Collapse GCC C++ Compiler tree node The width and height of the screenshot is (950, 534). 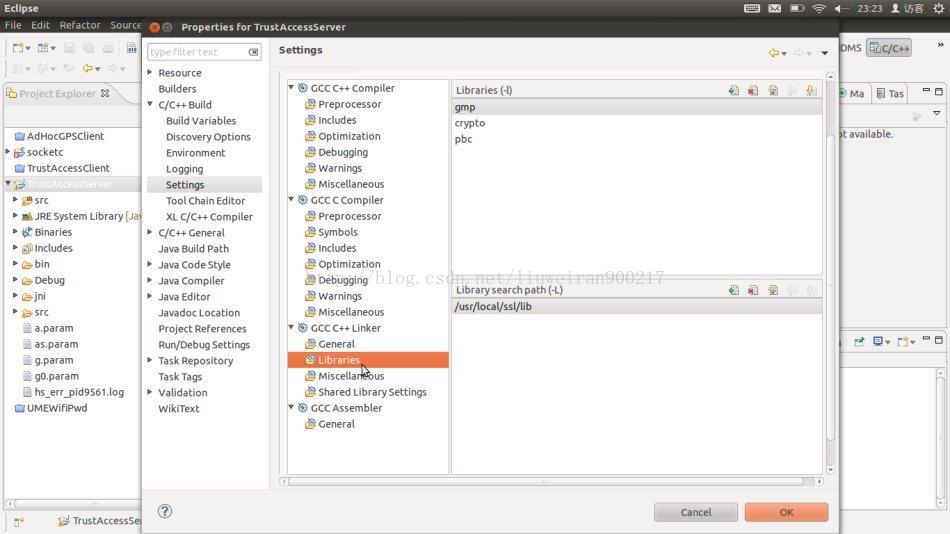coord(291,87)
